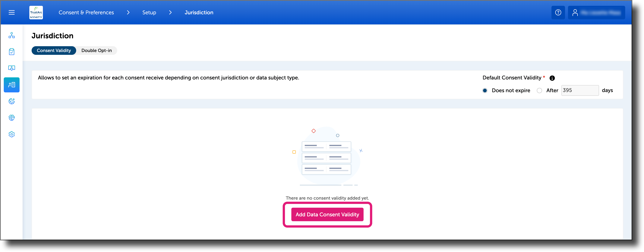Screen dimensions: 644x252
Task: Open the hamburger menu
Action: tap(11, 12)
